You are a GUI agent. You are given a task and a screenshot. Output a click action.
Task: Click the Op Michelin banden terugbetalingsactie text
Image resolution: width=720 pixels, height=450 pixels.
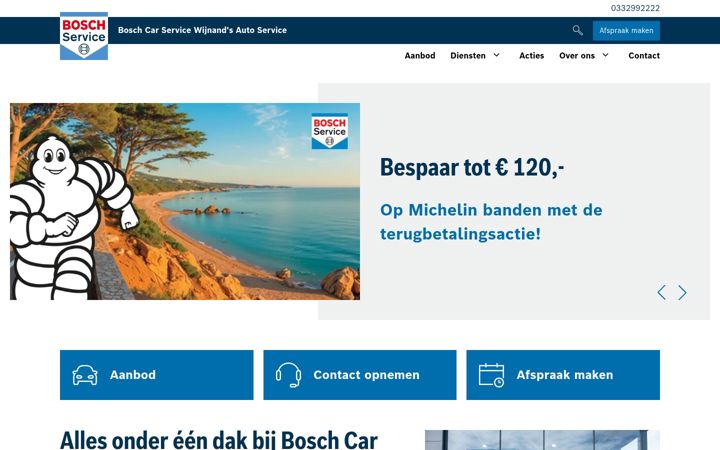click(x=491, y=222)
